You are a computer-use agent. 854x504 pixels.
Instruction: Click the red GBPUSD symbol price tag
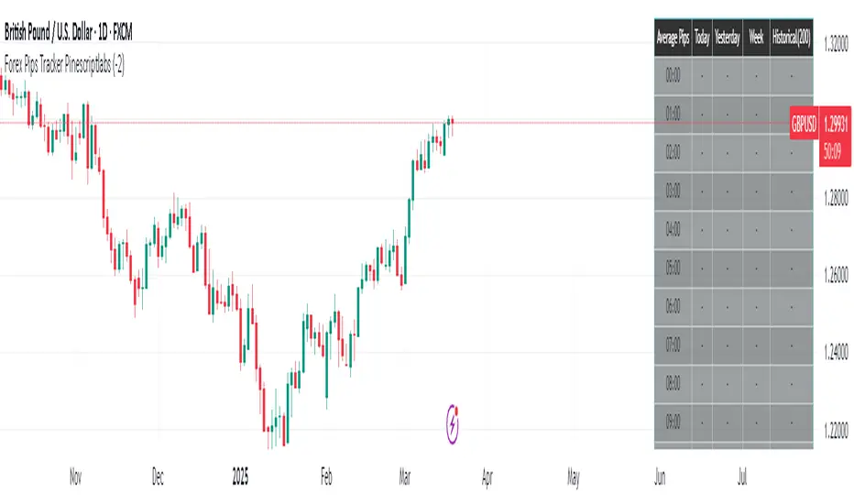tap(804, 121)
